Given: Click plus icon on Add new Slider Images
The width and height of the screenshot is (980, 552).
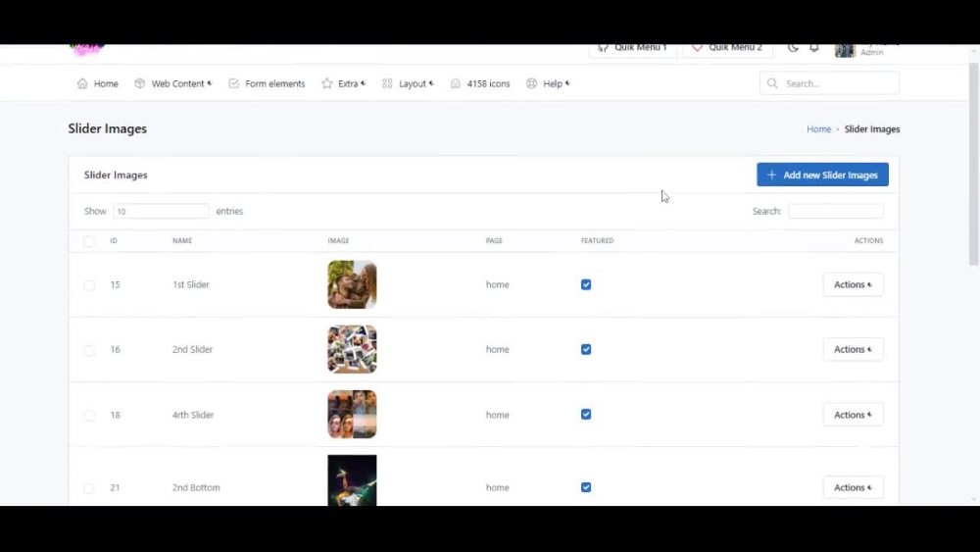Looking at the screenshot, I should [x=772, y=176].
